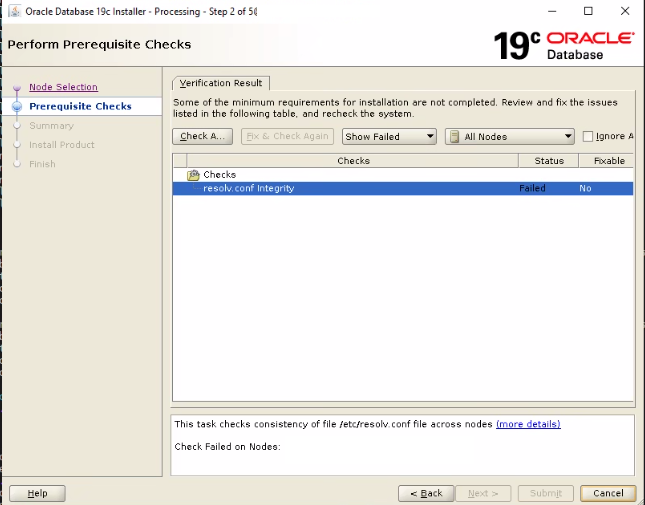The image size is (645, 505).
Task: Click the server icon in All Nodes dropdown
Action: pos(454,137)
